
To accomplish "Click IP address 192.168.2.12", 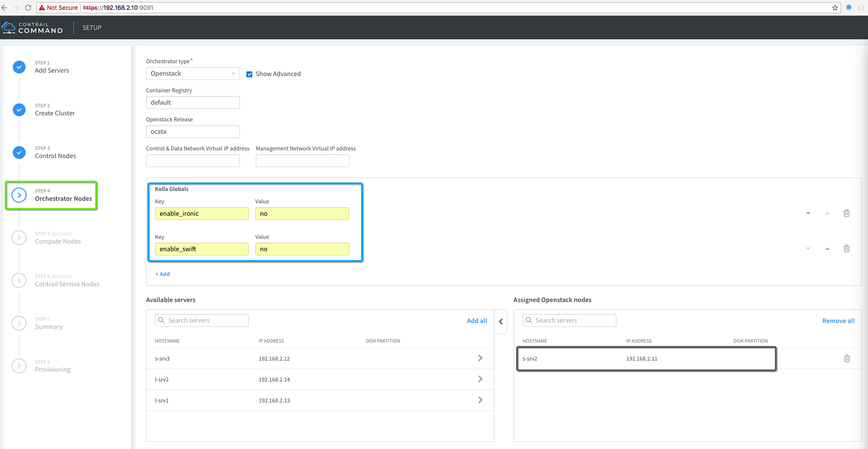I will coord(274,358).
